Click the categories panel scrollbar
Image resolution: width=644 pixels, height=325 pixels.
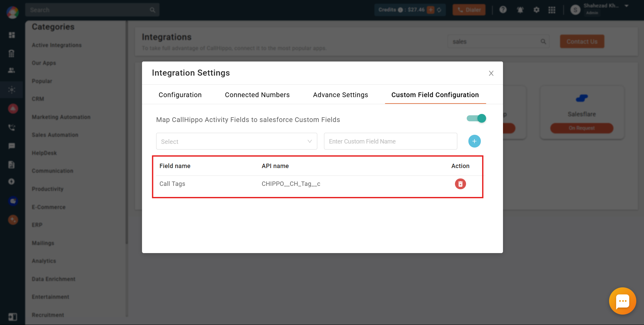[x=127, y=133]
